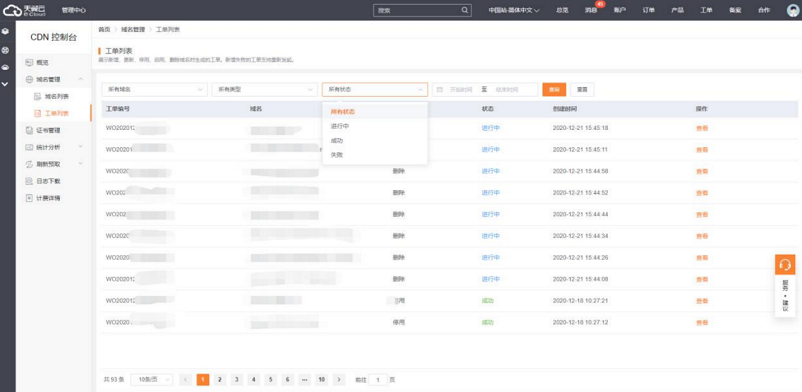Click the orange 查询 query button
Image resolution: width=802 pixels, height=392 pixels.
coord(554,90)
